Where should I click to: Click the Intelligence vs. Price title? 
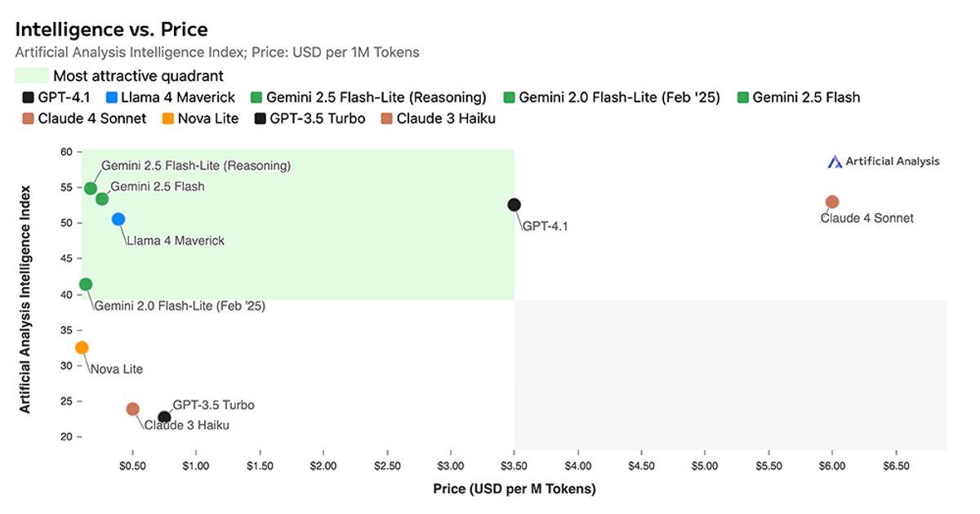(111, 30)
